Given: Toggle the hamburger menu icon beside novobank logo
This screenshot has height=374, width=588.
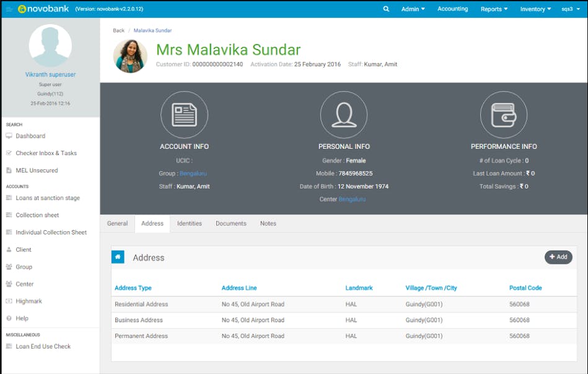Looking at the screenshot, I should click(9, 9).
